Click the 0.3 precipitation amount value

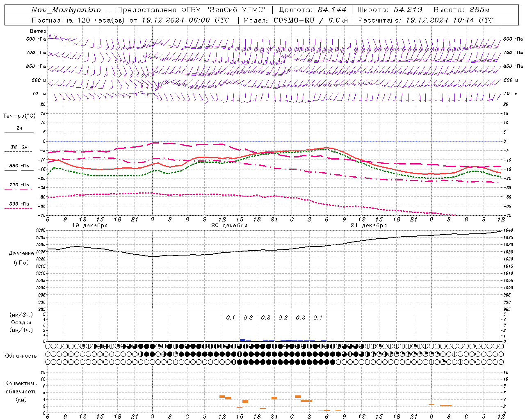pos(248,317)
